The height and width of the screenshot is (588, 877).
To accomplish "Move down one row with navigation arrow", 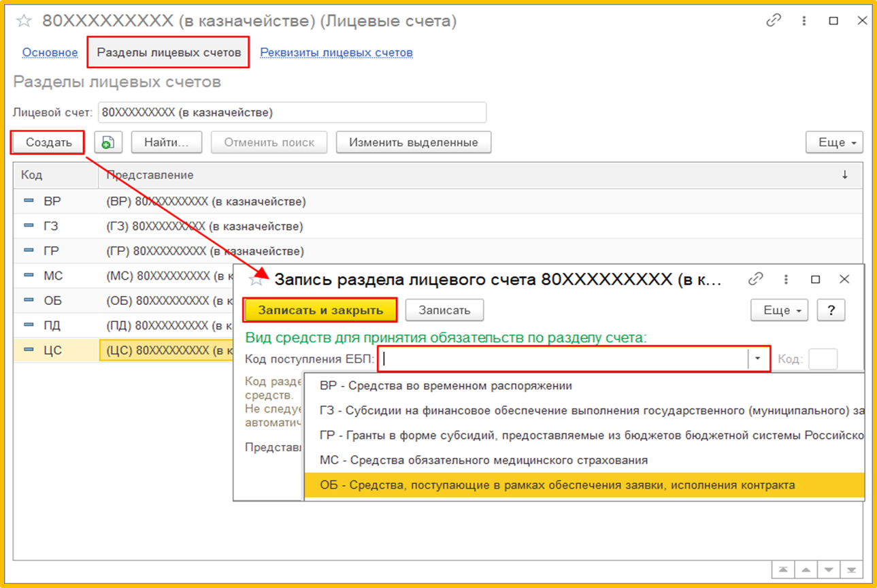I will [x=828, y=570].
